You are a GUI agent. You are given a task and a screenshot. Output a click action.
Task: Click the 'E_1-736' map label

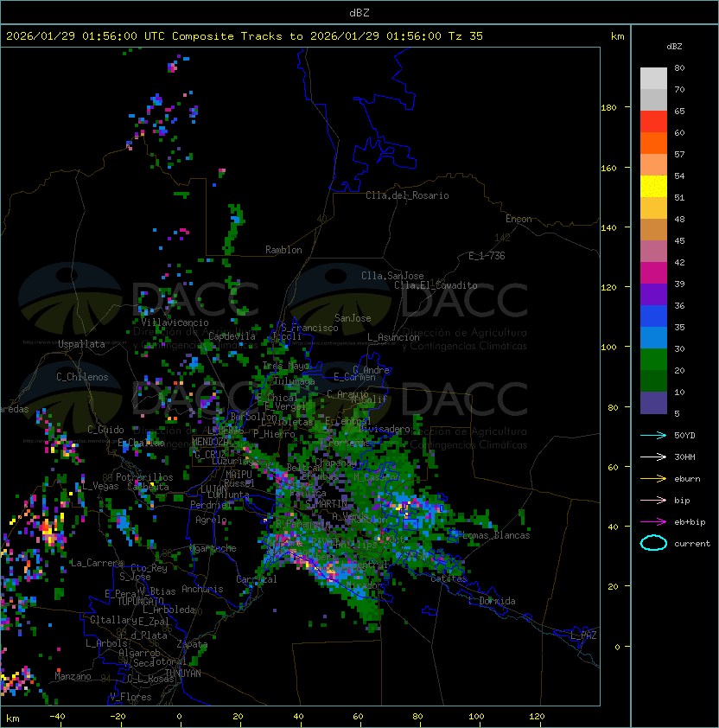(x=487, y=256)
